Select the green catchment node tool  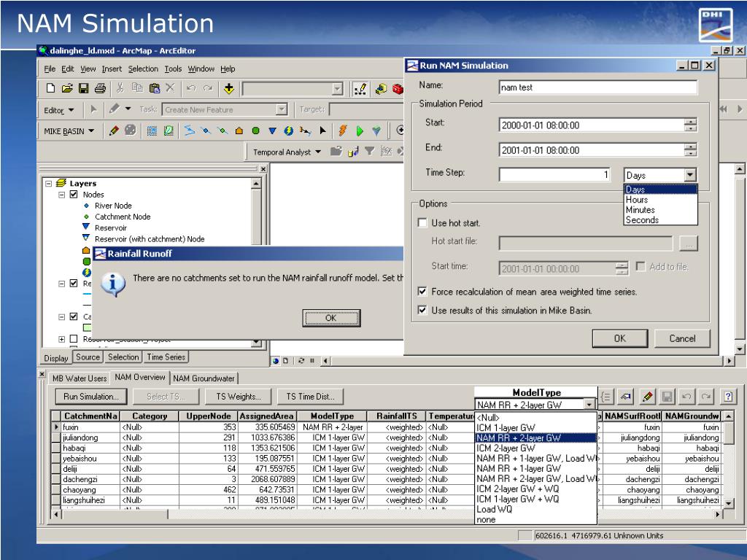pyautogui.click(x=222, y=130)
